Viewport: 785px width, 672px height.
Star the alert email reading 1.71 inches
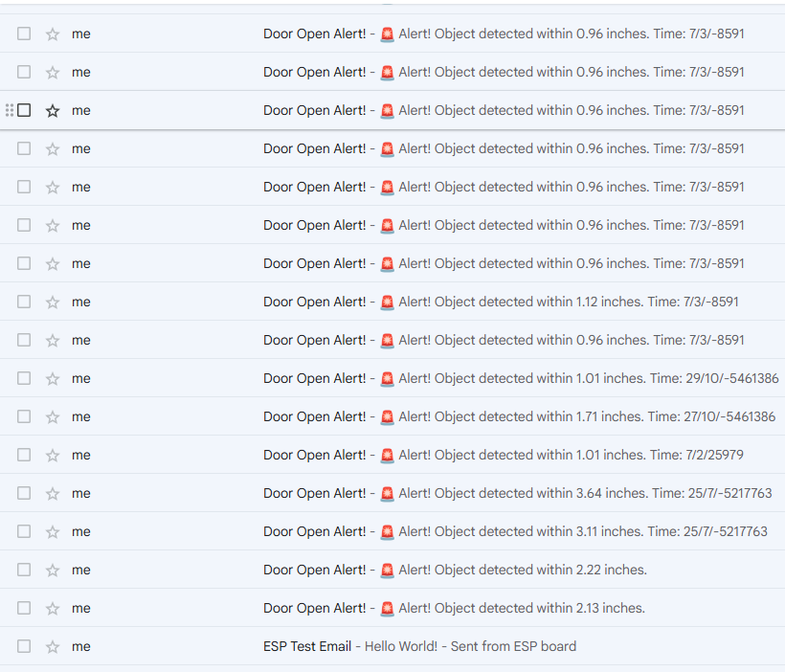[53, 416]
